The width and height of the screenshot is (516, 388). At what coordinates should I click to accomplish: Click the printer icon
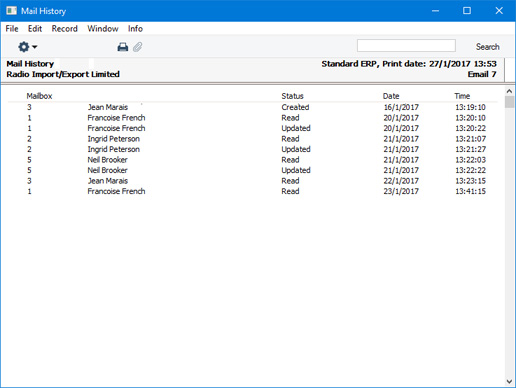[x=123, y=47]
